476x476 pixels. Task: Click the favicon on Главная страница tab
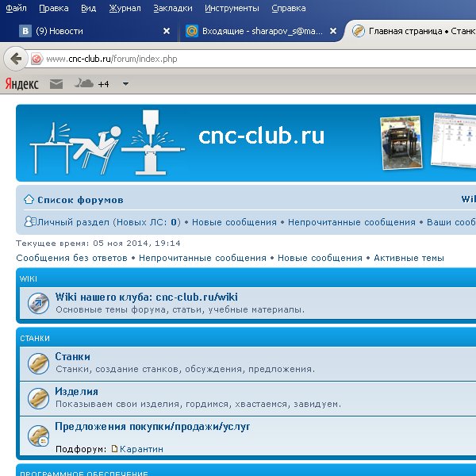pyautogui.click(x=359, y=31)
